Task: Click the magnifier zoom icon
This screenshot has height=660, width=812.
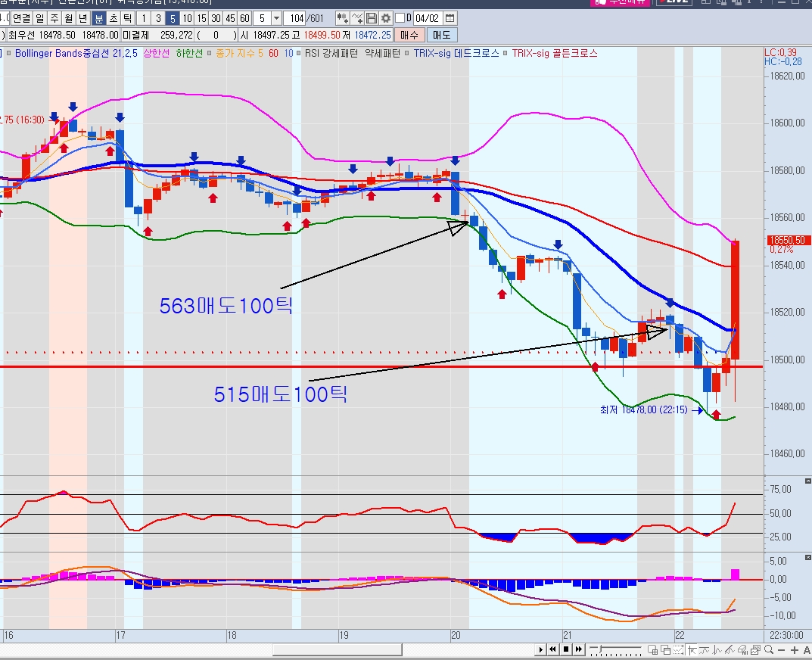Action: click(x=769, y=650)
